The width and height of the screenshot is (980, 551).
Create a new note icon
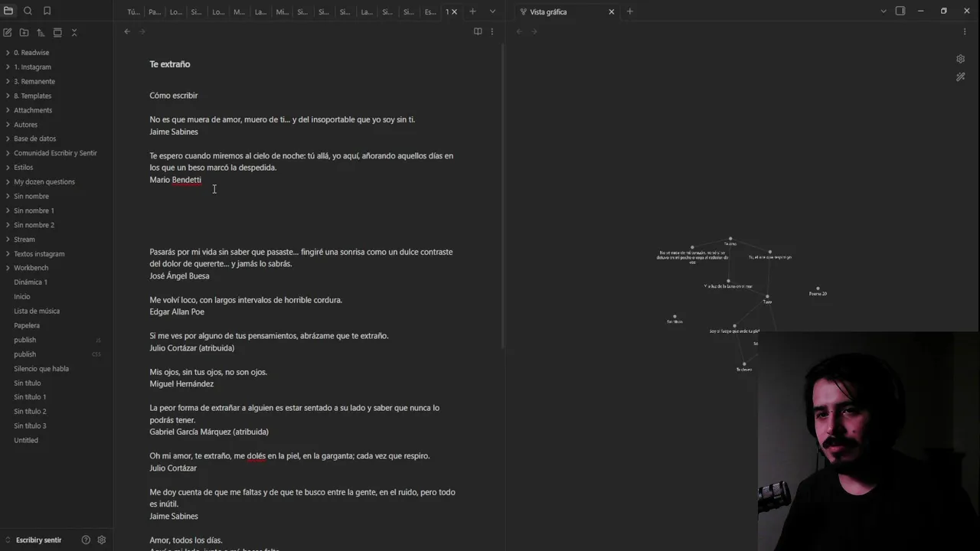(x=8, y=32)
